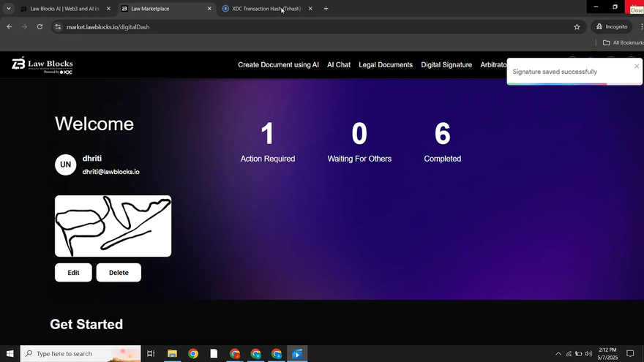This screenshot has height=362, width=644.
Task: Reload the current page
Action: pyautogui.click(x=40, y=27)
